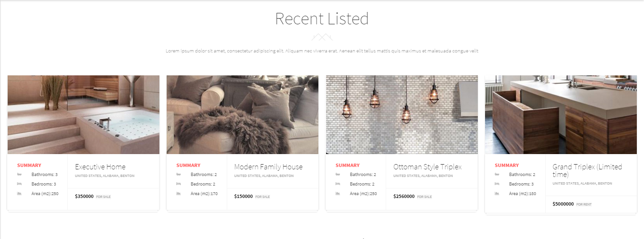Click the Recent Listed section heading
Image resolution: width=644 pixels, height=239 pixels.
tap(322, 19)
